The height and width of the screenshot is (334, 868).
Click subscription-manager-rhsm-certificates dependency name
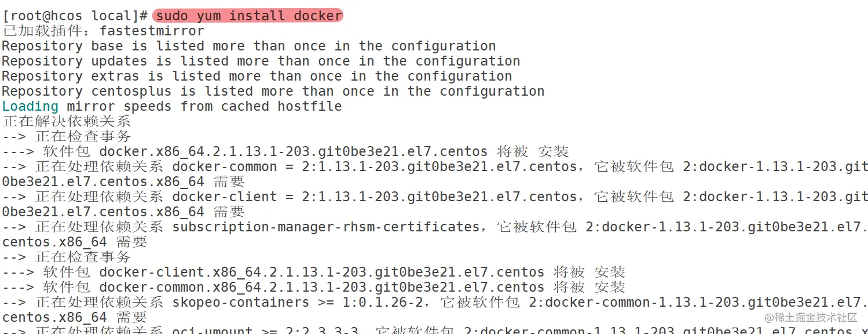tap(325, 227)
